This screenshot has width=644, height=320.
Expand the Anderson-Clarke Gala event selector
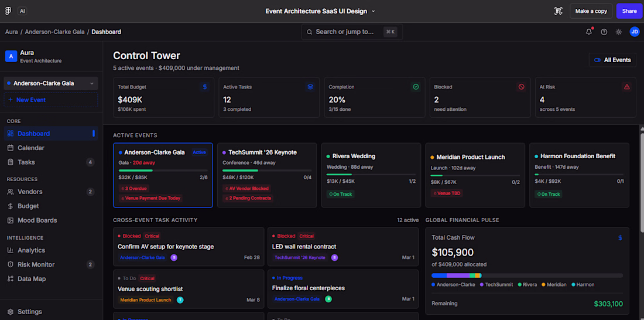point(50,83)
